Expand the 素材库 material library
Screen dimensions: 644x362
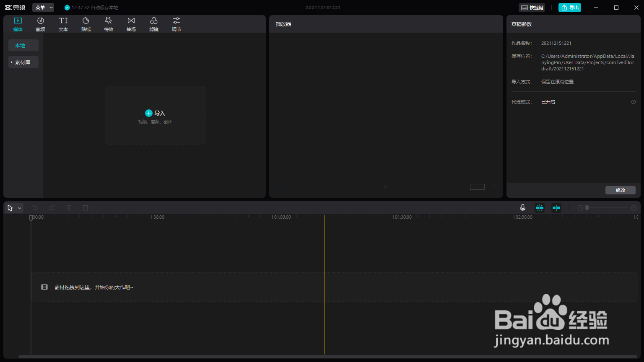(x=23, y=62)
